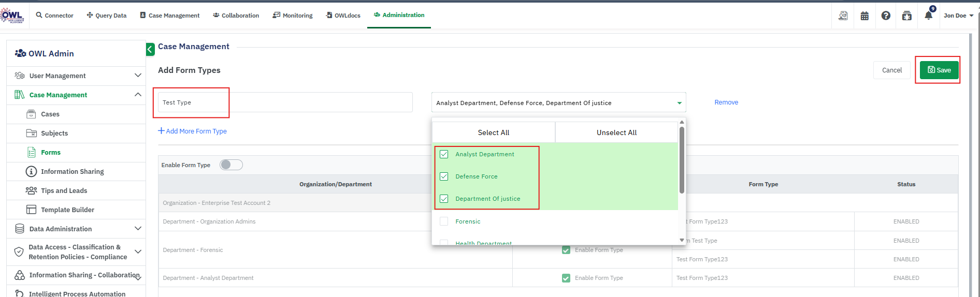The width and height of the screenshot is (980, 297).
Task: Turn on the Enable Form Type switch
Action: point(231,165)
